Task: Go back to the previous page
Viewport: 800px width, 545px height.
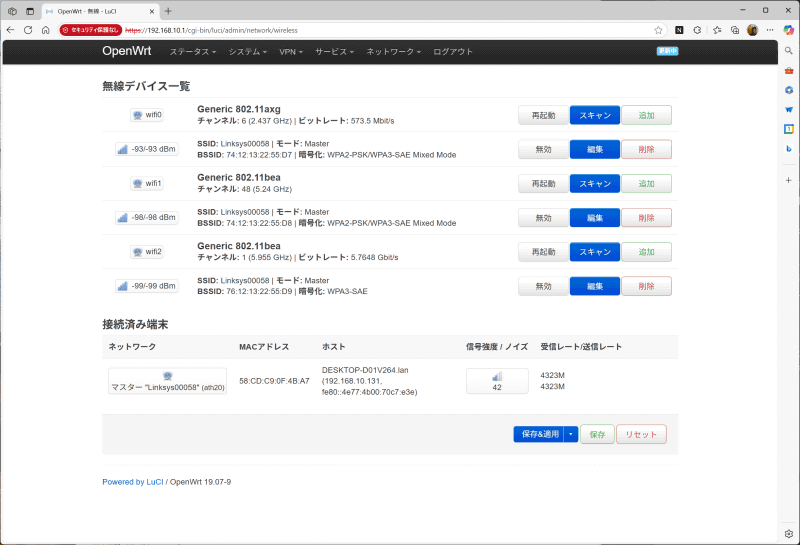Action: 10,30
